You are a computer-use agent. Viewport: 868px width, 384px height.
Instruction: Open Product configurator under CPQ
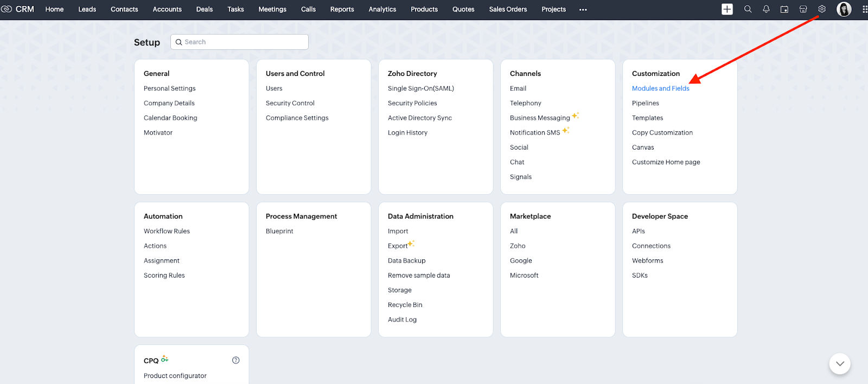pos(175,376)
